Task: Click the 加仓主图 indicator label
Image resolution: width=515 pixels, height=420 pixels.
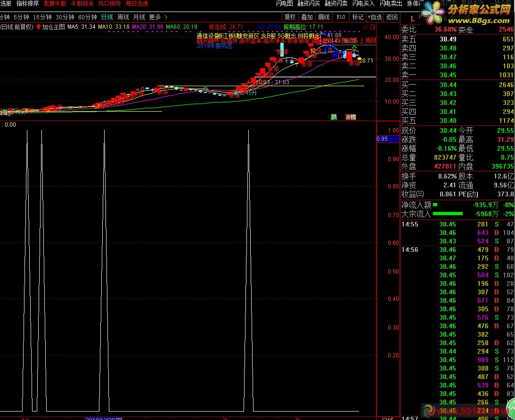Action: [54, 27]
